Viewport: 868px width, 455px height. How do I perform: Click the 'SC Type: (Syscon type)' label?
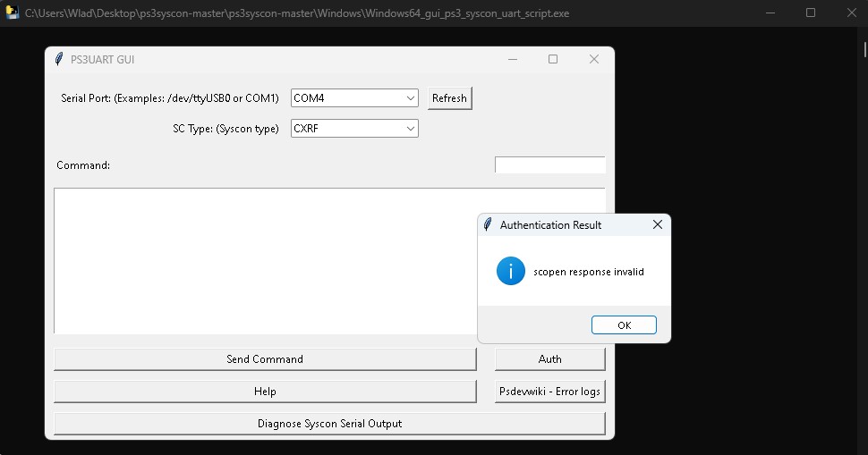pyautogui.click(x=226, y=129)
